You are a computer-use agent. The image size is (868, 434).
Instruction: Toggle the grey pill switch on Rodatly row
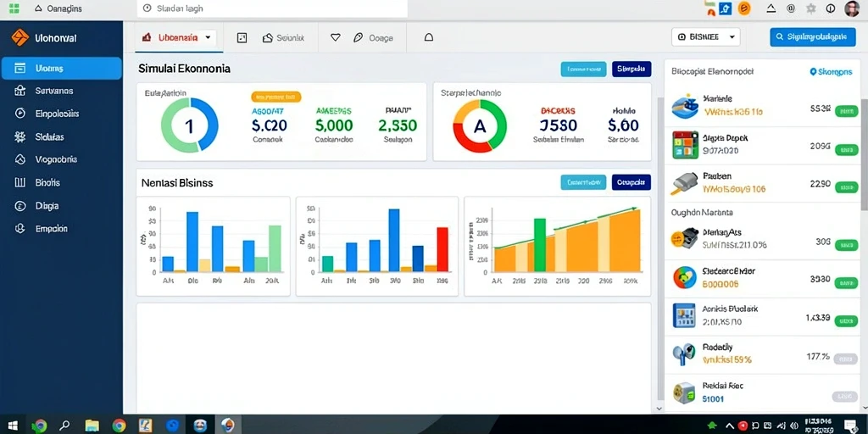pyautogui.click(x=845, y=359)
